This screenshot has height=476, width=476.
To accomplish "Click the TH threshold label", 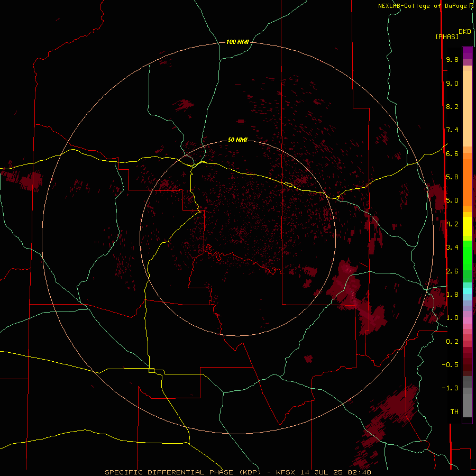I will pyautogui.click(x=454, y=412).
